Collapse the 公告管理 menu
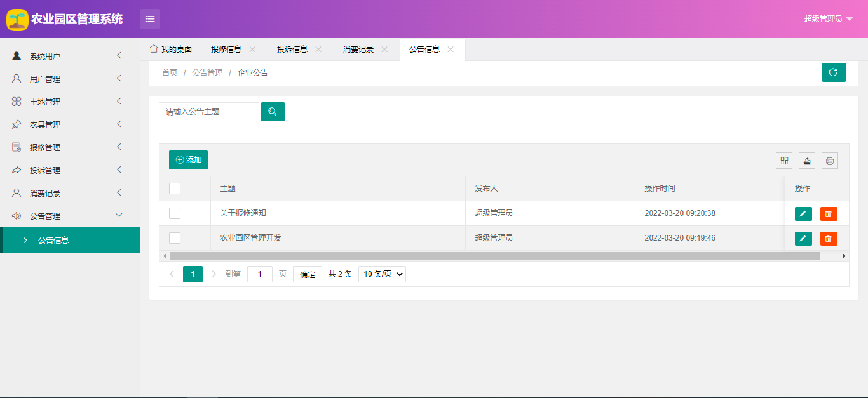 (119, 216)
